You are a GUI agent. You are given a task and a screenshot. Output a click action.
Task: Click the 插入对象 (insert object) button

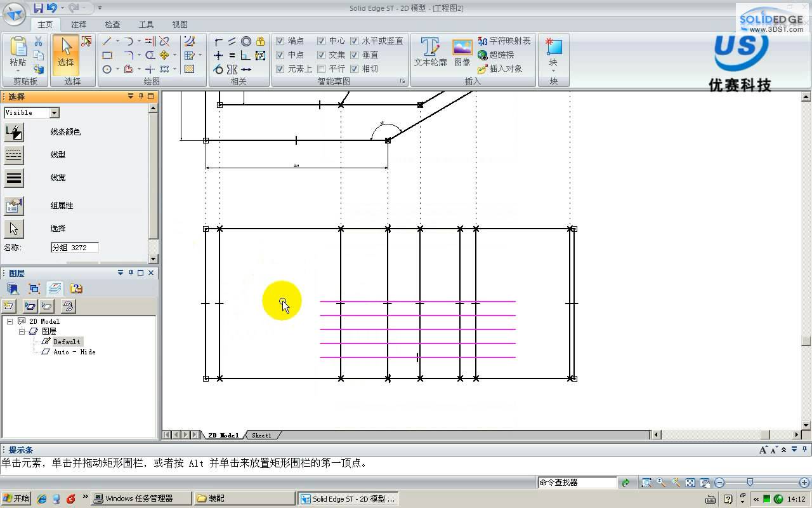(x=500, y=69)
